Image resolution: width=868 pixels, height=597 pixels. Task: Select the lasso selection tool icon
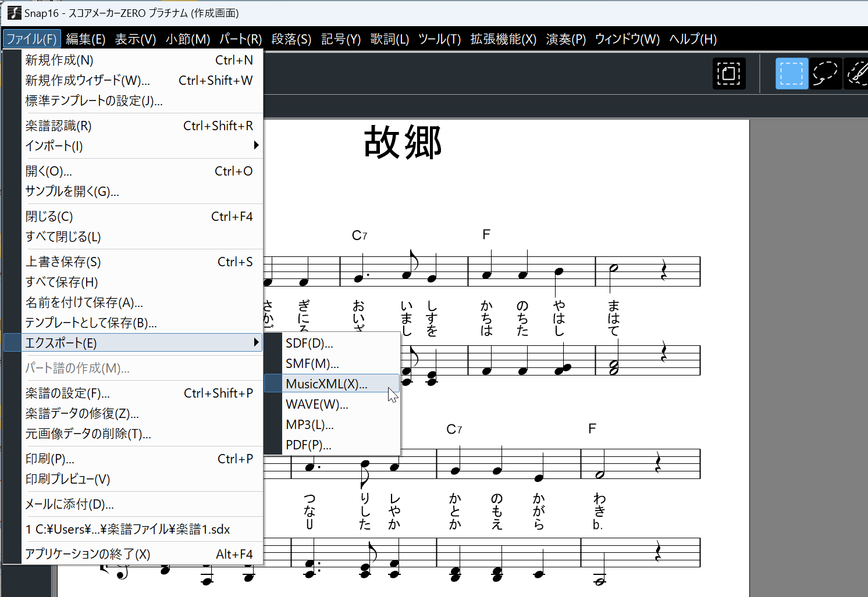[825, 74]
